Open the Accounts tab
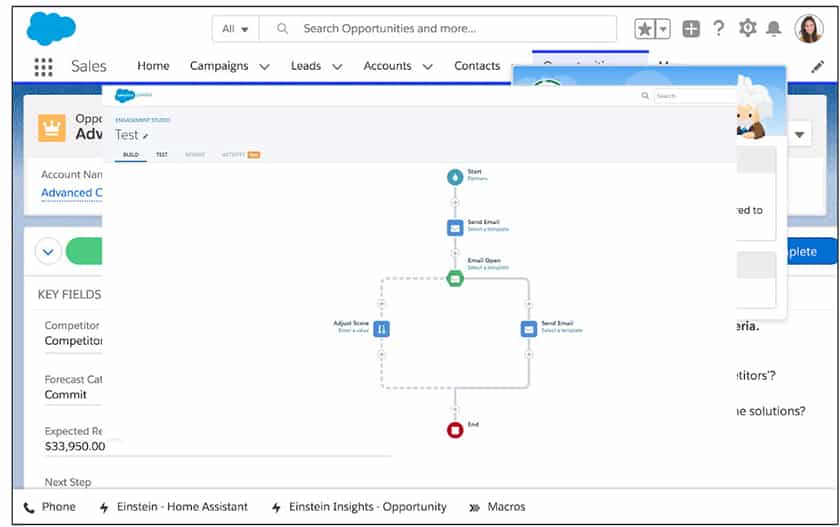840x527 pixels. (x=387, y=66)
